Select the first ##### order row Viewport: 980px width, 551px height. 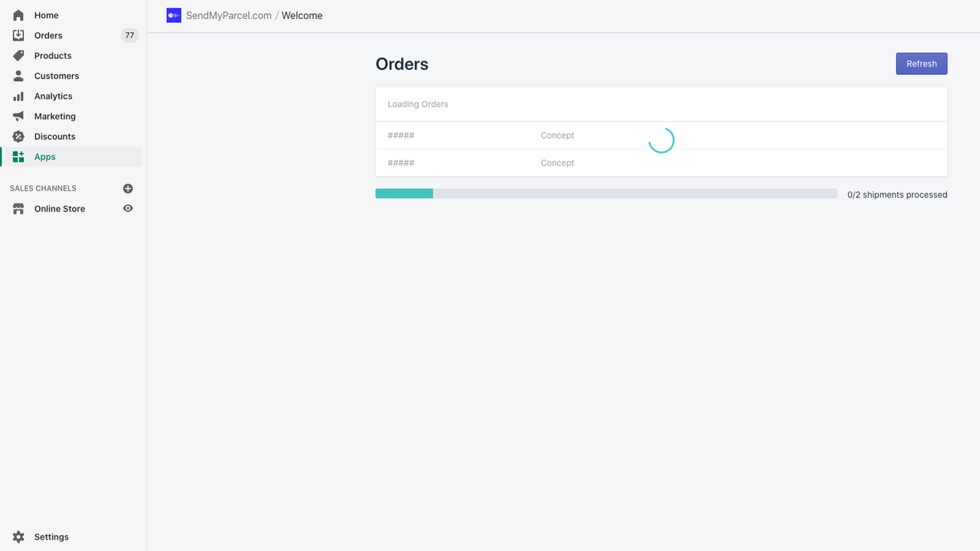661,135
